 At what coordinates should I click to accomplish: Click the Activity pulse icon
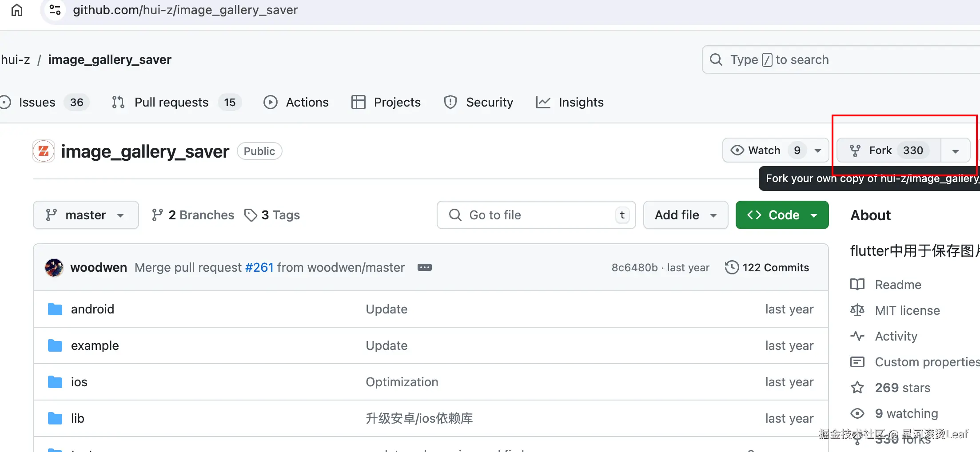[857, 336]
